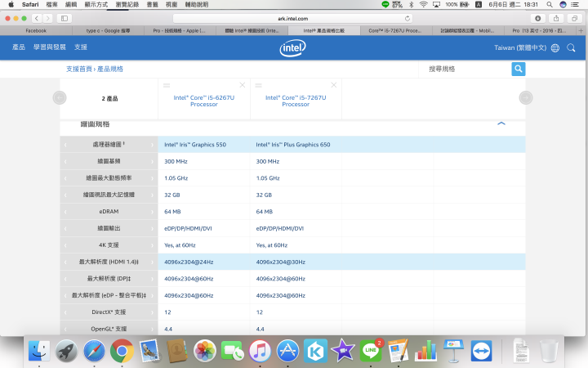
Task: Click the 產品 navigation link
Action: [x=18, y=47]
